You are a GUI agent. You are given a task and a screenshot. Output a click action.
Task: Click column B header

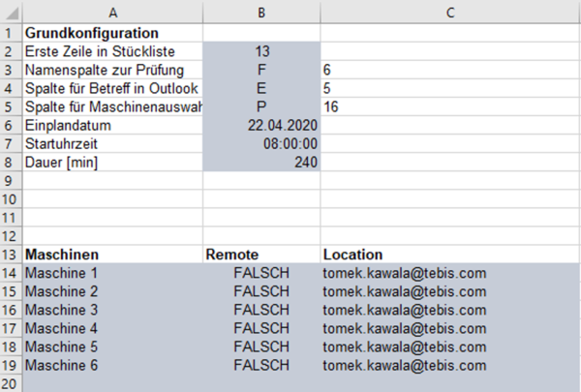(261, 12)
